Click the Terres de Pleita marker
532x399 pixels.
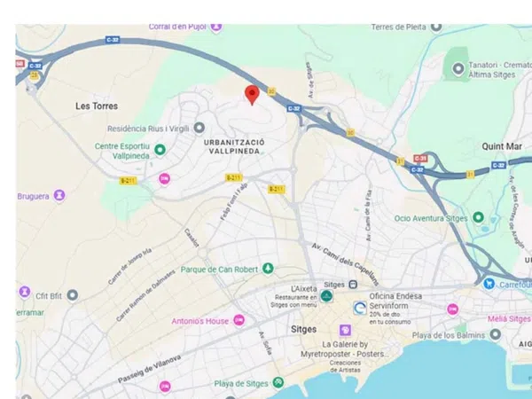pyautogui.click(x=436, y=27)
